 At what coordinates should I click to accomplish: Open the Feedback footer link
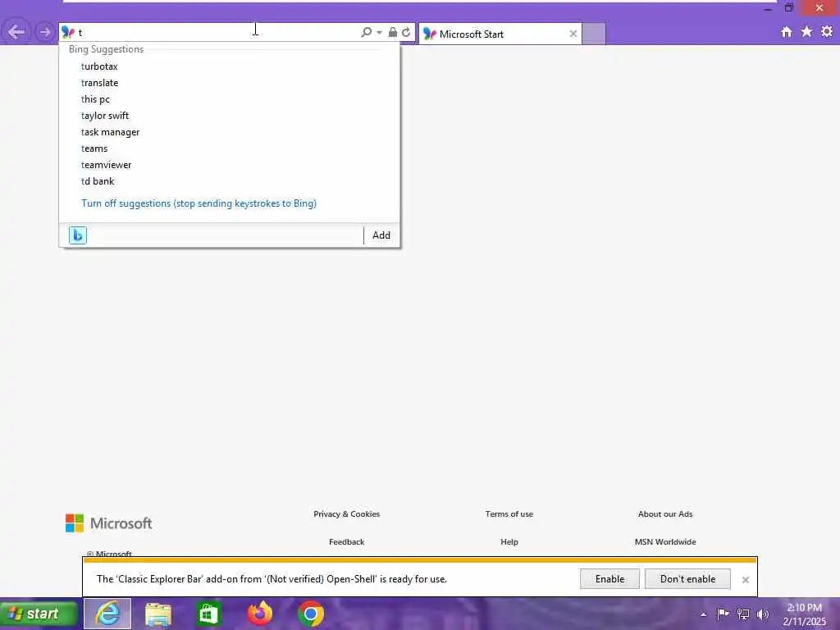[x=347, y=541]
